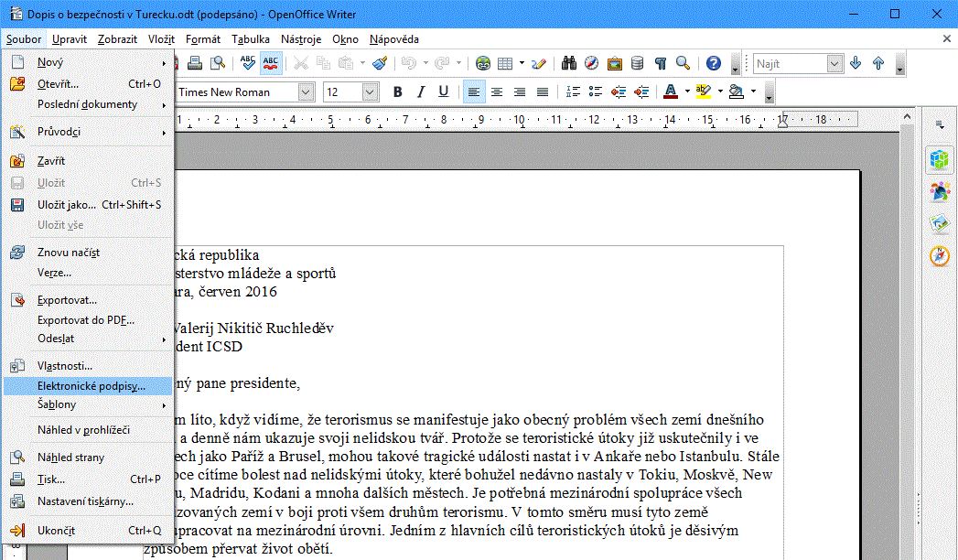This screenshot has height=560, width=958.
Task: Click the Find Next down arrow
Action: tap(856, 63)
